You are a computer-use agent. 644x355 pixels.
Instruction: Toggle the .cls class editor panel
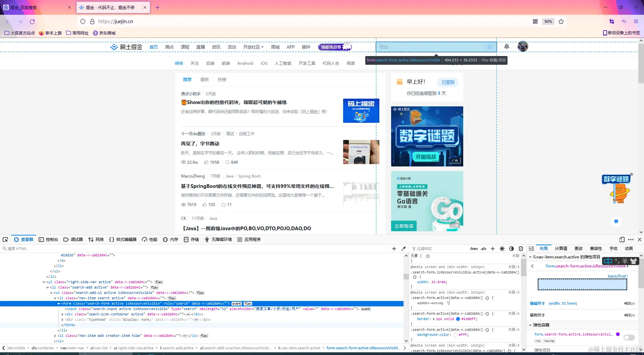coord(483,249)
